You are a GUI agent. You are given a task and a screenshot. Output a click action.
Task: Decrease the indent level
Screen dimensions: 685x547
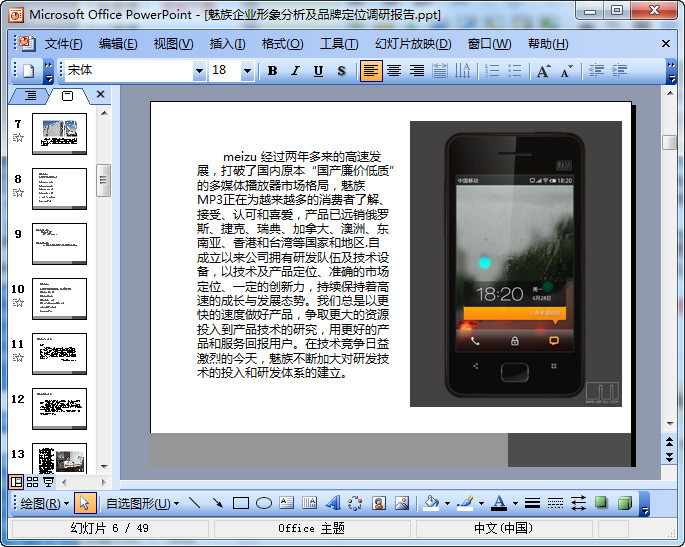pos(596,71)
